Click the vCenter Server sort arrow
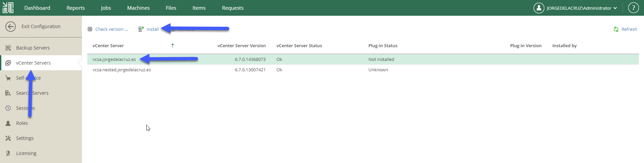The width and height of the screenshot is (644, 163). point(172,46)
